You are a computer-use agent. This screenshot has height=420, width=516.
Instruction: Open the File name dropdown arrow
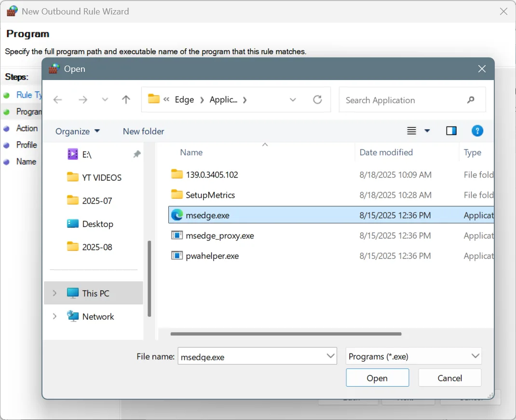tap(330, 356)
